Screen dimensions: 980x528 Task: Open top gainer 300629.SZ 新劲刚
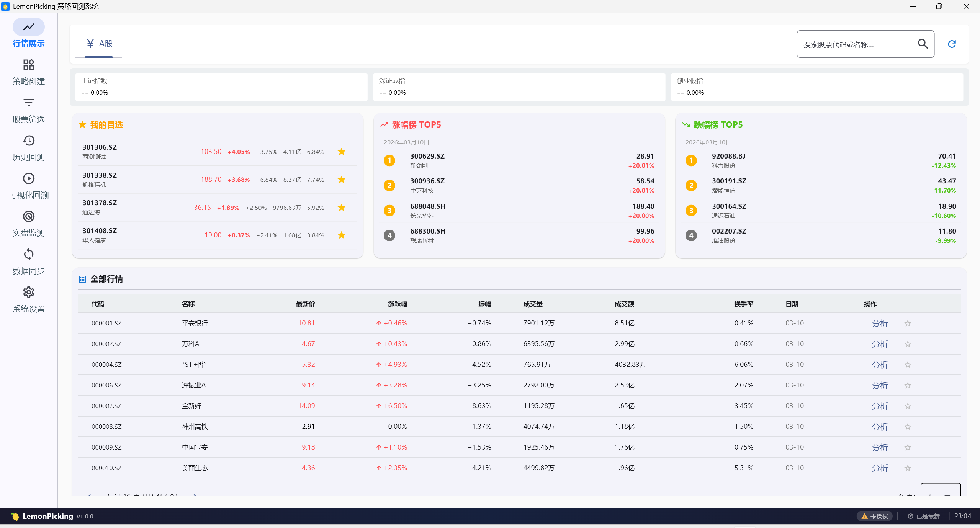click(x=427, y=160)
